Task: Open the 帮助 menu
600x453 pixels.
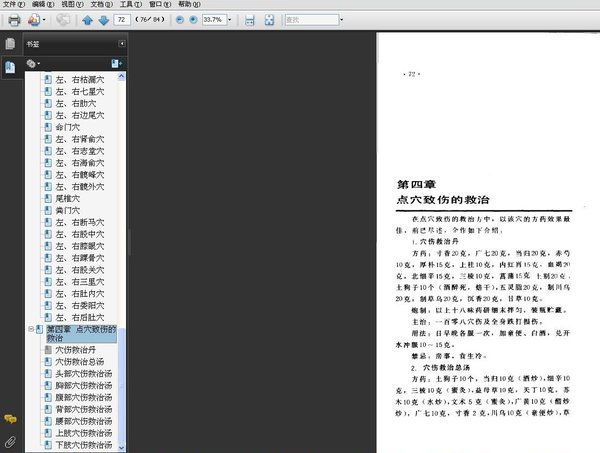Action: click(x=189, y=4)
